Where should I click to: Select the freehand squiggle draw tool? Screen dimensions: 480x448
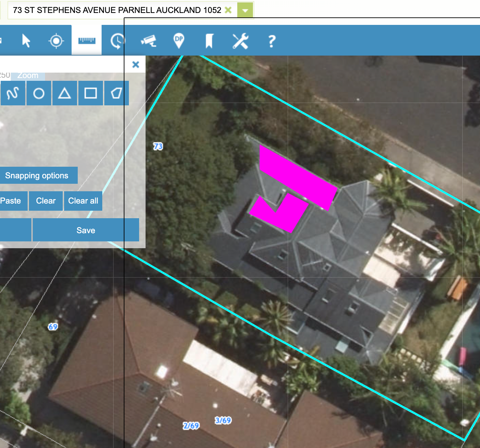click(x=13, y=93)
